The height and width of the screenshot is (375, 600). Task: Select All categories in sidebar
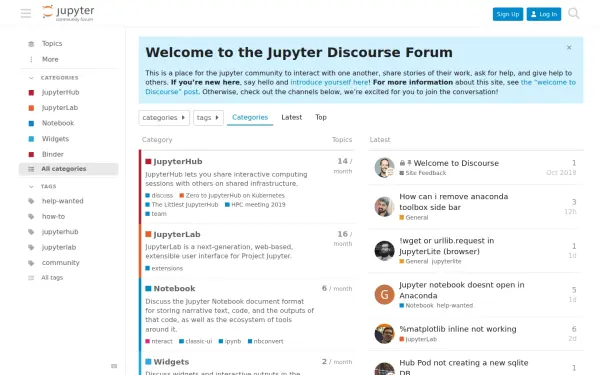(68, 169)
